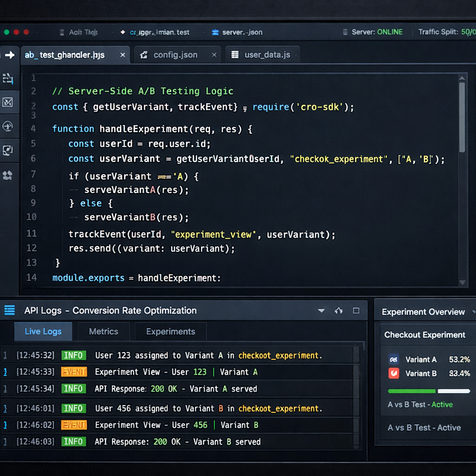Click handleExperiment in the function declaration
Viewport: 476px width, 476px height.
pyautogui.click(x=144, y=129)
